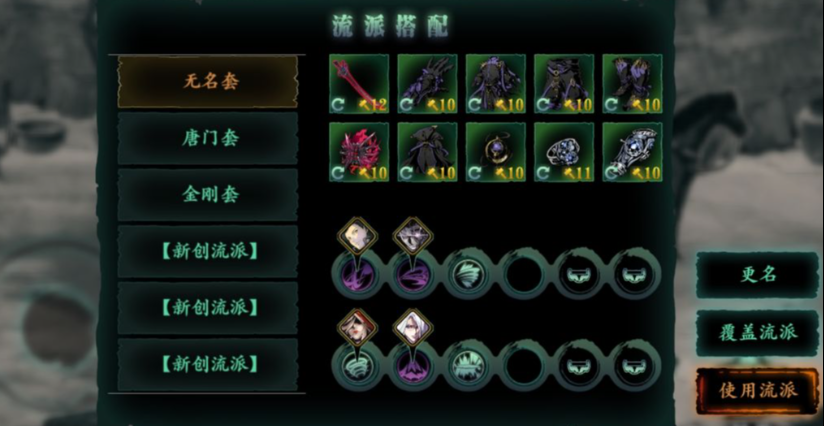Switch to the 金刚套 build tab
This screenshot has width=824, height=426.
208,195
